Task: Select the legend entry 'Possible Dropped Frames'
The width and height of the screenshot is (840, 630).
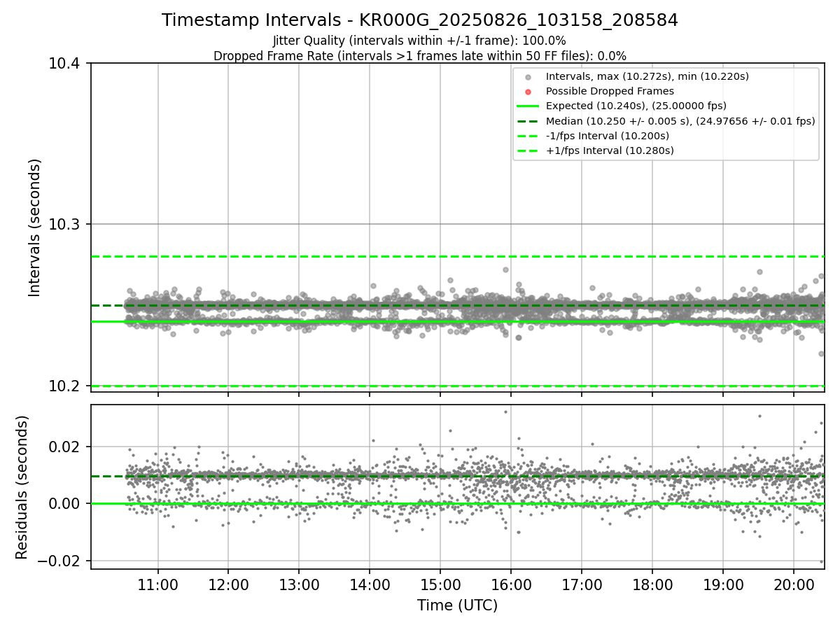Action: [x=610, y=91]
